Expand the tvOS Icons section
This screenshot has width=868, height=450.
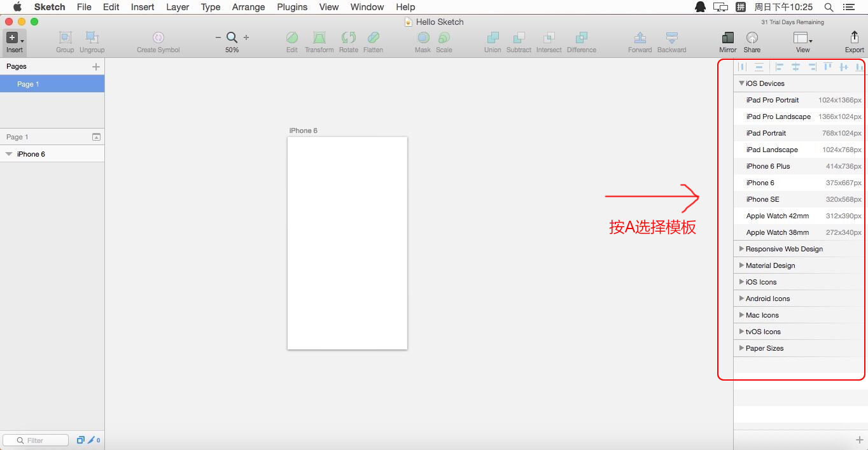pos(741,332)
